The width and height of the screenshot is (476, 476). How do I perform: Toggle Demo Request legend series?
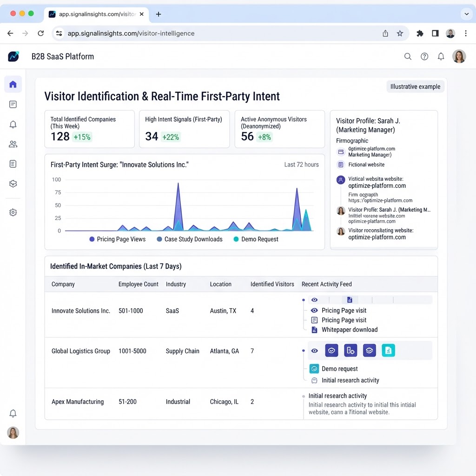click(256, 239)
